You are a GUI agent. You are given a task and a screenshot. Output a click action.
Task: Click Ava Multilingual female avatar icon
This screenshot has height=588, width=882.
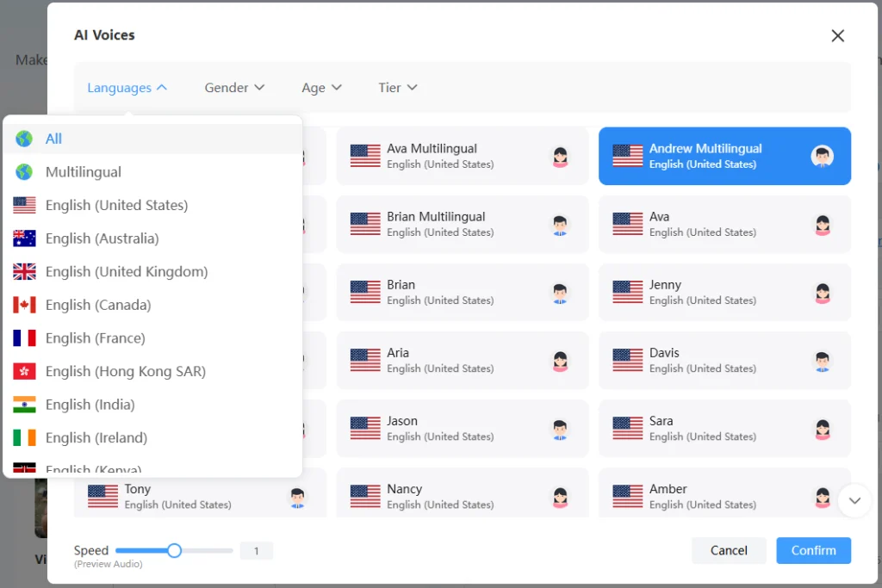coord(561,156)
